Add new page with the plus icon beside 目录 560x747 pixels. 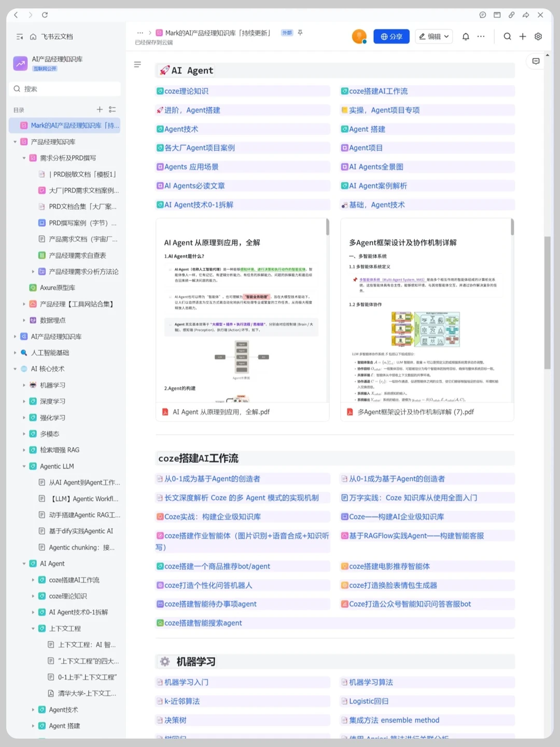pyautogui.click(x=100, y=109)
